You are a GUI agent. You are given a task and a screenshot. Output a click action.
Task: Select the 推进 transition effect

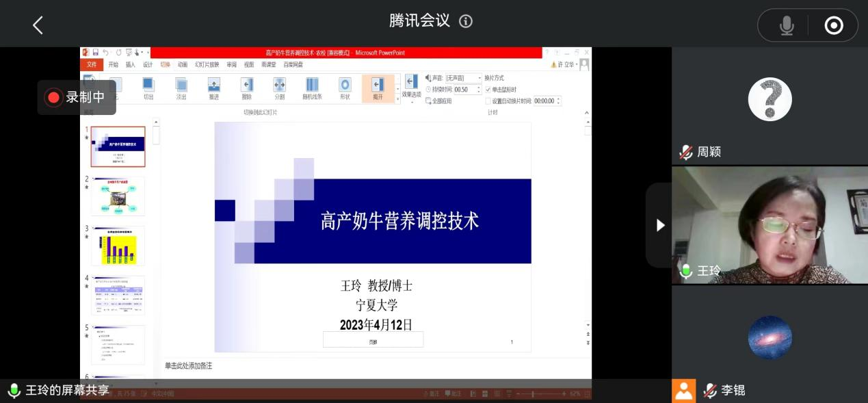[x=214, y=89]
